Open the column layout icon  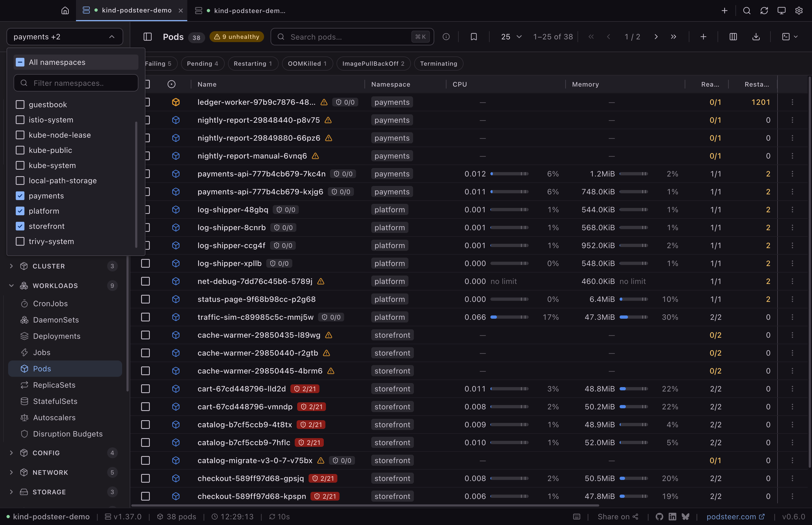pos(733,37)
